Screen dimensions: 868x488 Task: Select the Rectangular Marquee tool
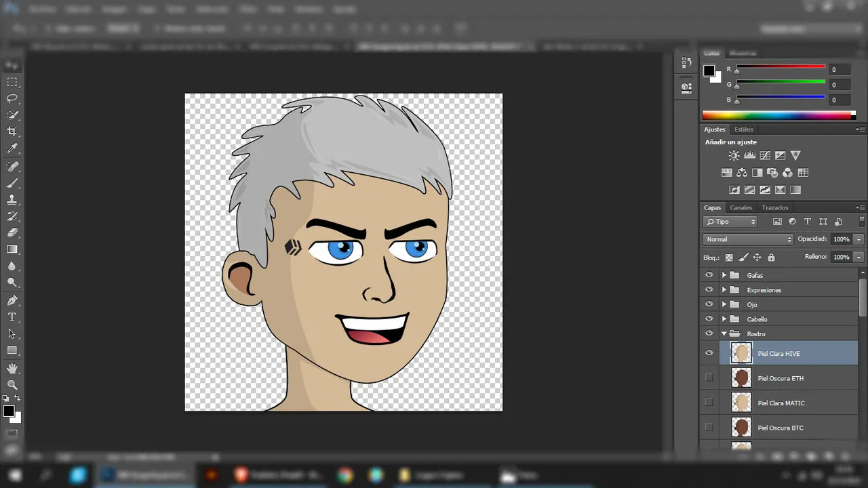click(12, 82)
